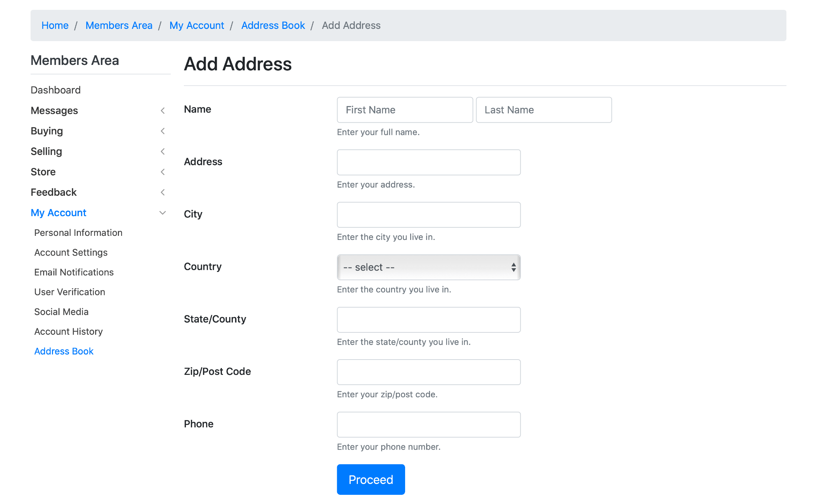The width and height of the screenshot is (816, 504).
Task: Go to User Verification page
Action: click(x=70, y=292)
